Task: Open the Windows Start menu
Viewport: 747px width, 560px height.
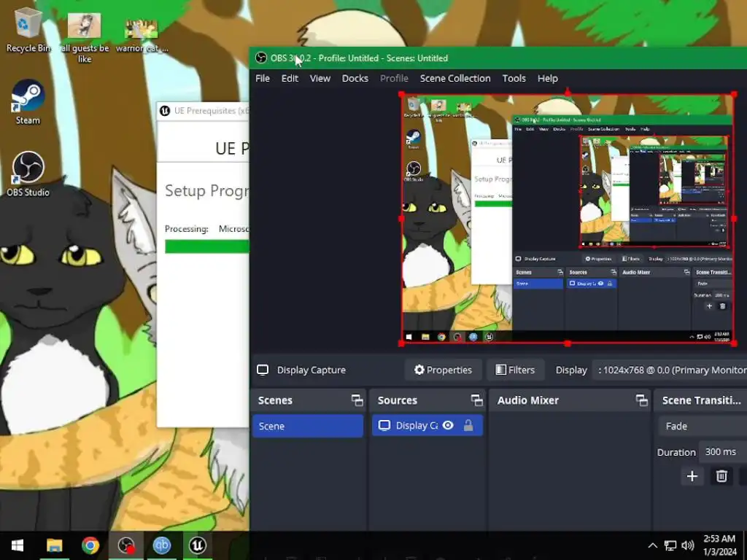Action: 18,545
